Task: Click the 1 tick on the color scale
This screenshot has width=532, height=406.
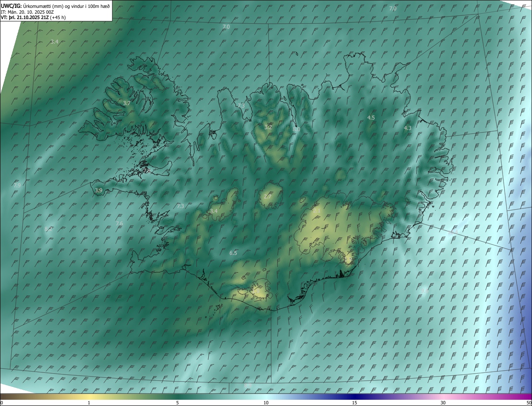Action: coord(89,403)
